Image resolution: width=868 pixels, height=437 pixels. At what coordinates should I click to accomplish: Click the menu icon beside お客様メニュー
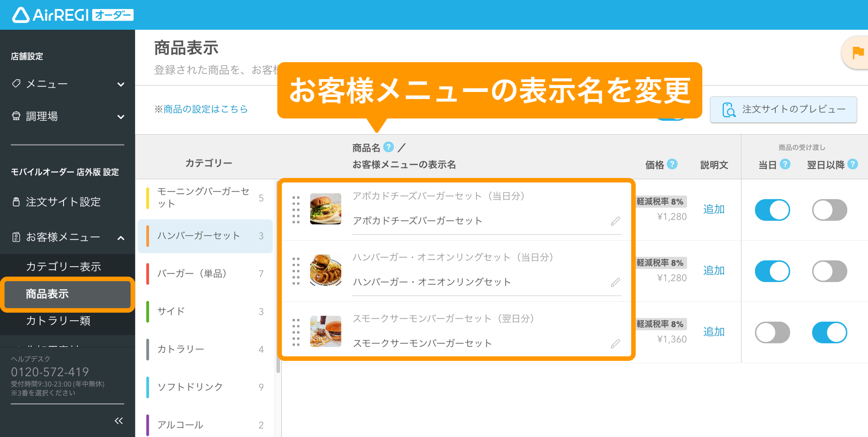click(16, 237)
